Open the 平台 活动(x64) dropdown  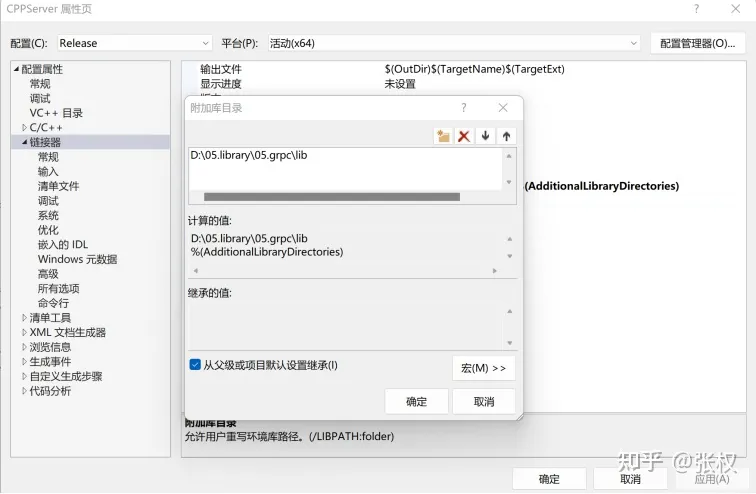[x=453, y=43]
